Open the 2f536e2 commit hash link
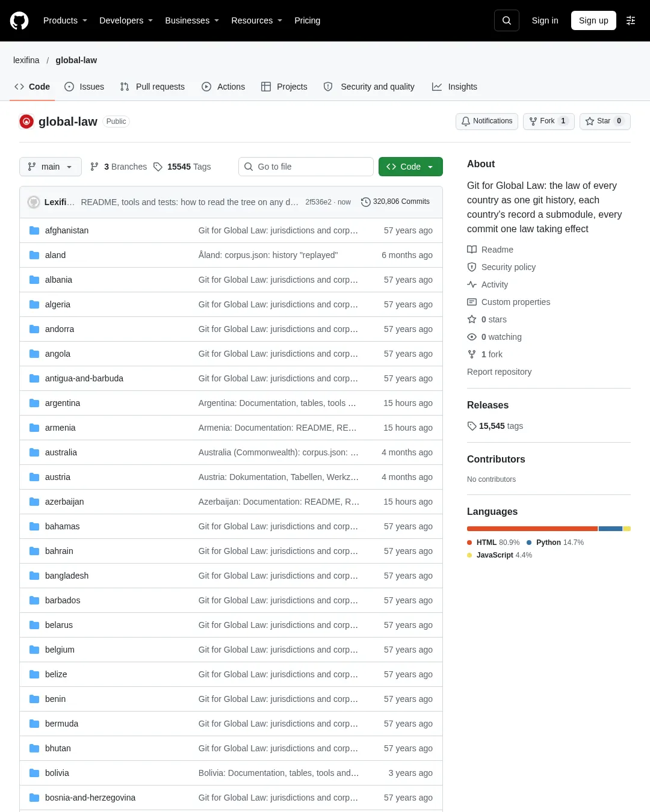The image size is (650, 812). point(318,202)
